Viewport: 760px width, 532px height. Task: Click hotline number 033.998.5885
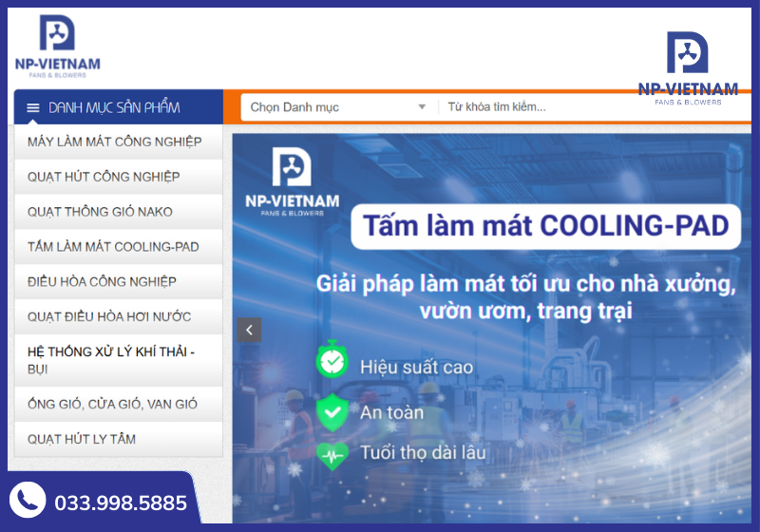pyautogui.click(x=121, y=503)
